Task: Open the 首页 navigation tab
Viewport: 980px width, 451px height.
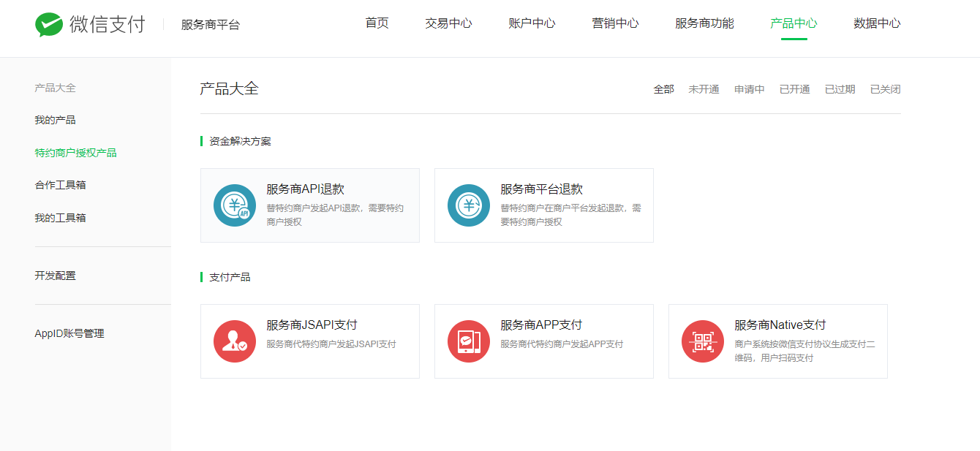Action: point(377,23)
